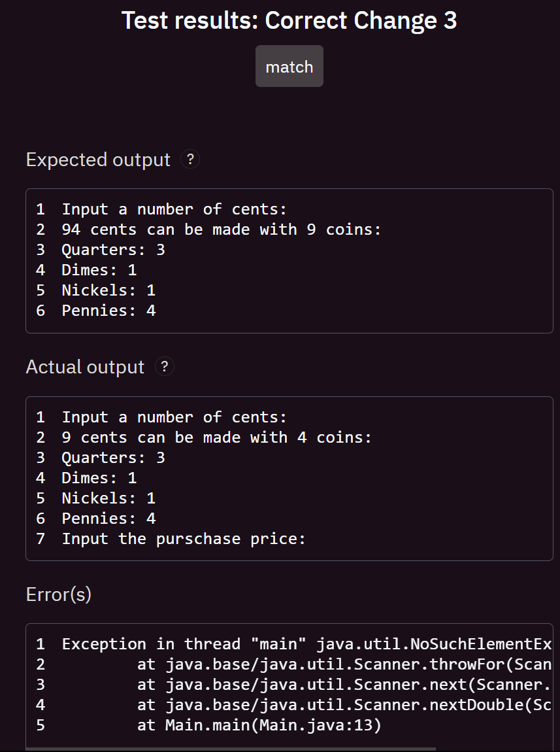The height and width of the screenshot is (752, 560).
Task: Click the help icon beside Expected output
Action: (189, 159)
